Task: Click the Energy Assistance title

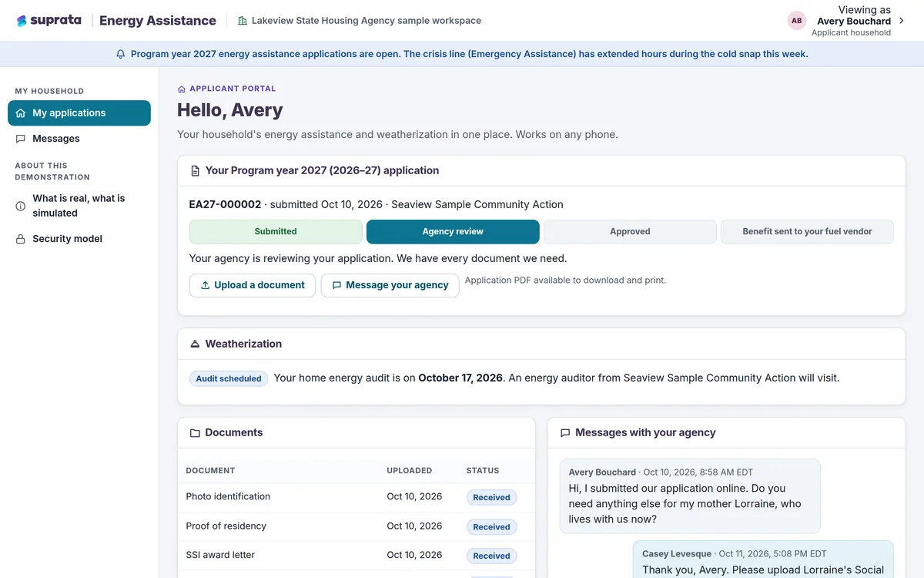Action: click(x=158, y=21)
